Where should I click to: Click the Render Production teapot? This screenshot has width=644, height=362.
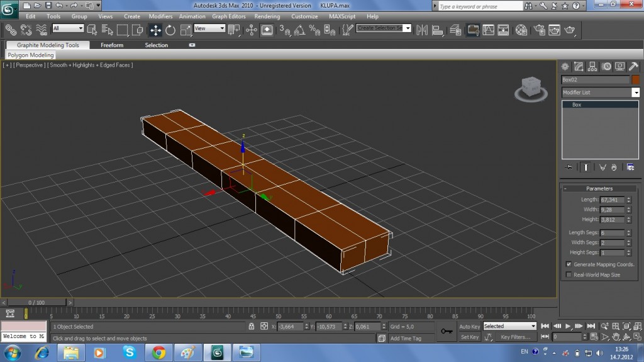coord(570,30)
